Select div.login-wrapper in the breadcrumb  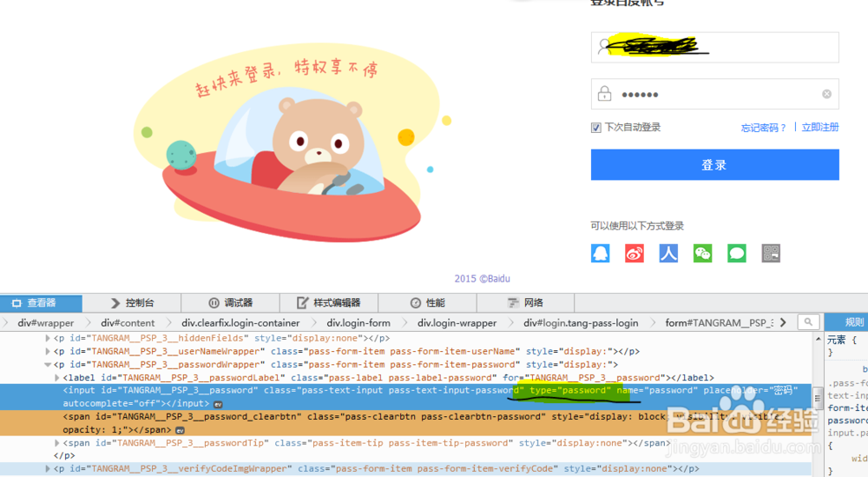pos(457,322)
